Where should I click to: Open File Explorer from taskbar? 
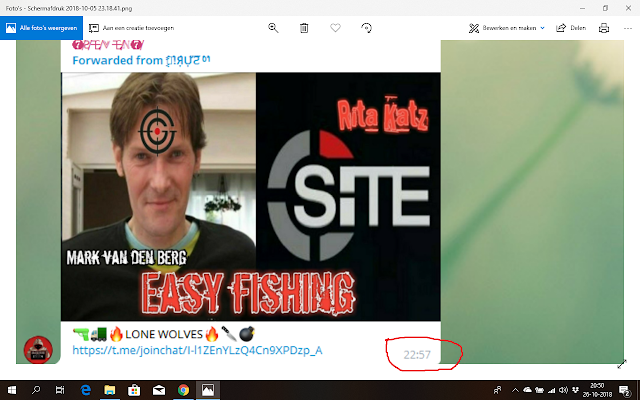[x=110, y=390]
